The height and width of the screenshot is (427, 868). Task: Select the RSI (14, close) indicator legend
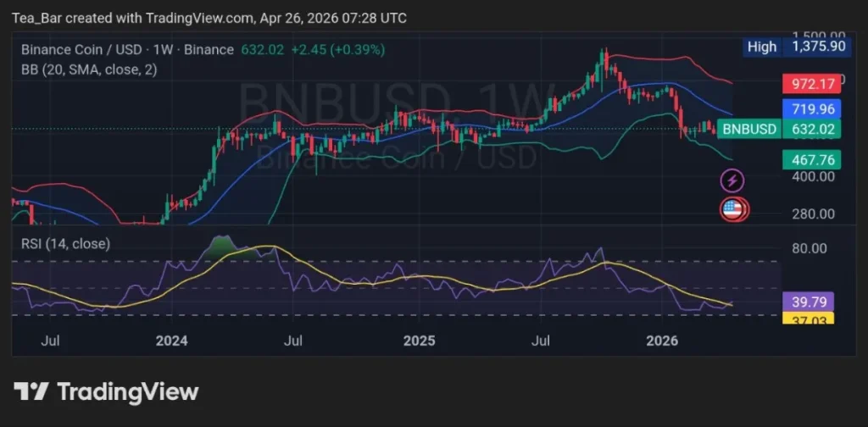click(66, 243)
